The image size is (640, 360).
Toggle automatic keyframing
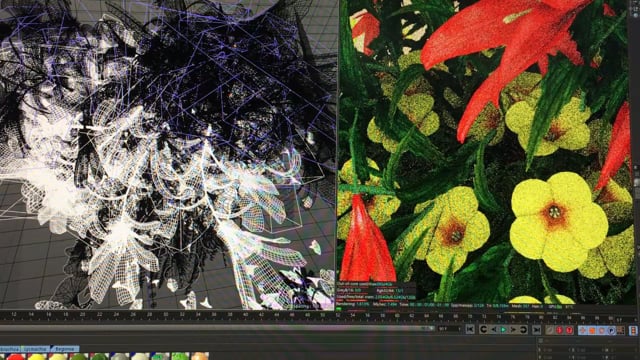pos(559,329)
